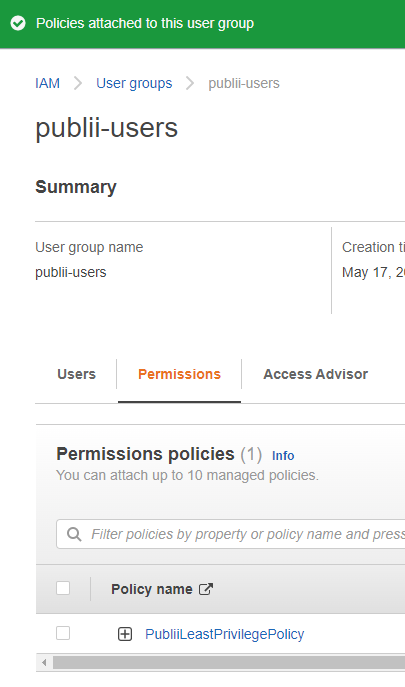The image size is (405, 687).
Task: Click the green success checkmark icon
Action: (x=18, y=23)
